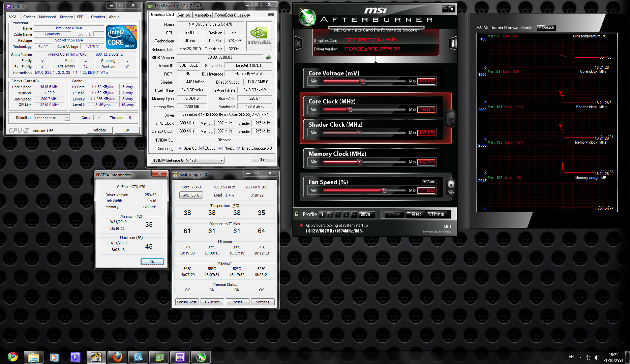Toggle the PhysX checkbox in GPU-Z
The width and height of the screenshot is (630, 364).
click(x=220, y=148)
